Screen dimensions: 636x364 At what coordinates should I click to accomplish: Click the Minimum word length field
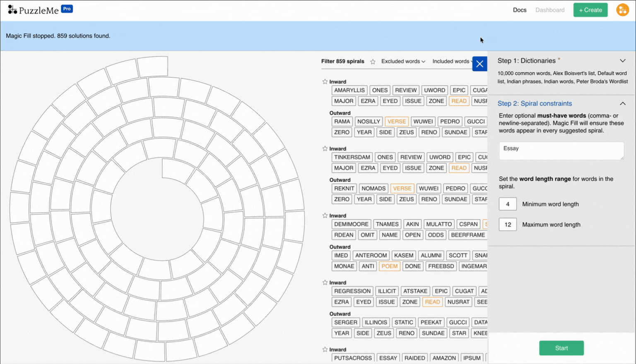(508, 204)
